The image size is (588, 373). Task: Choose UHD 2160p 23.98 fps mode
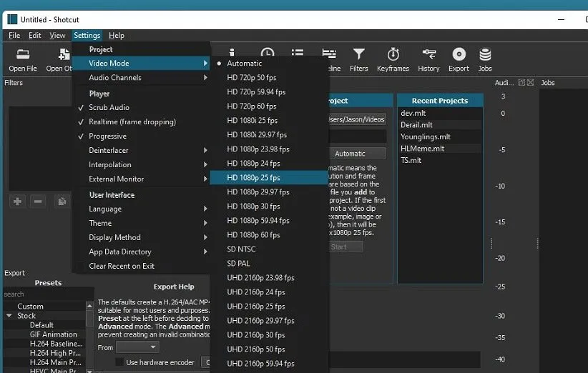[x=269, y=277]
